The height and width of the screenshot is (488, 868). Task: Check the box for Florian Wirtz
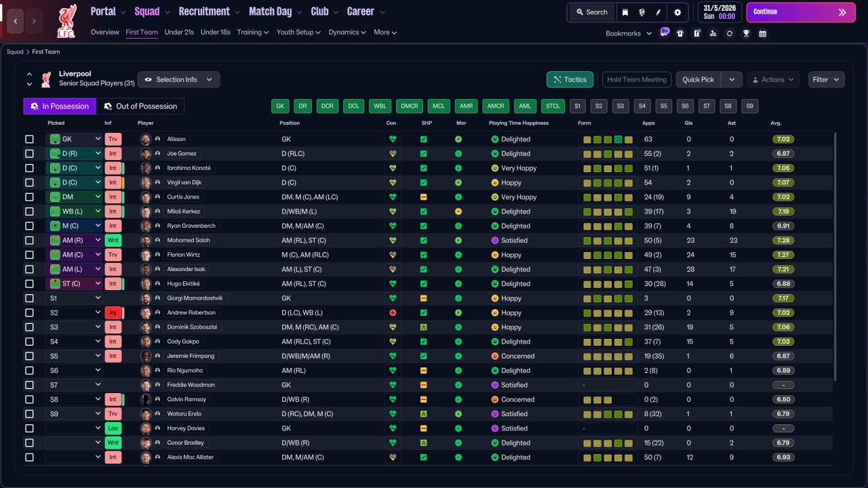click(29, 255)
